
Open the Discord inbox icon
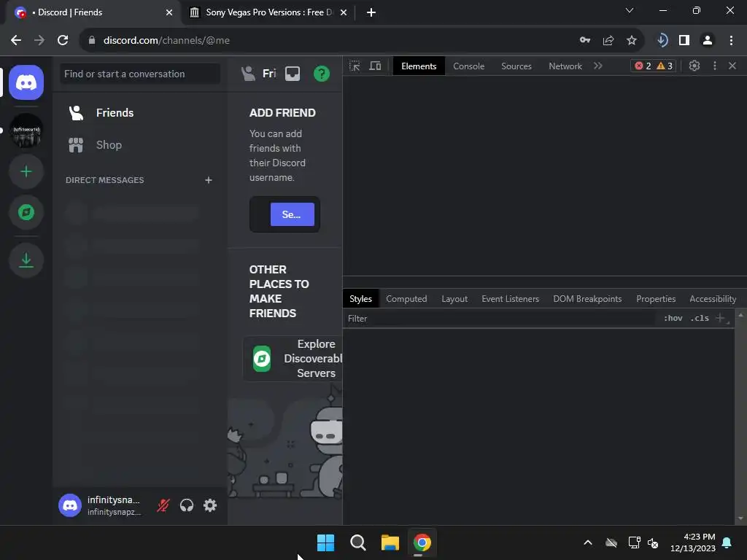[293, 74]
